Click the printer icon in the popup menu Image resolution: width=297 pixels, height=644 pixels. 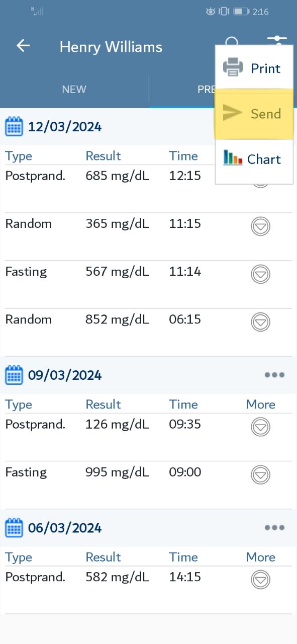point(233,67)
